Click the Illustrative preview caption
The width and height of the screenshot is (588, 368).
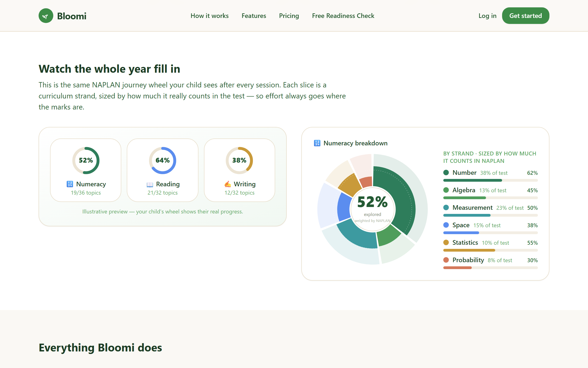pyautogui.click(x=163, y=212)
